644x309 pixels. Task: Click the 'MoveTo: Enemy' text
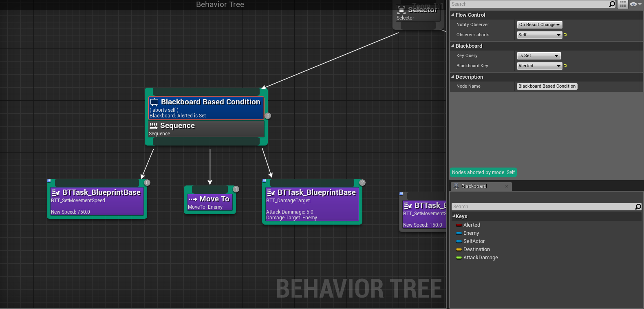point(205,207)
